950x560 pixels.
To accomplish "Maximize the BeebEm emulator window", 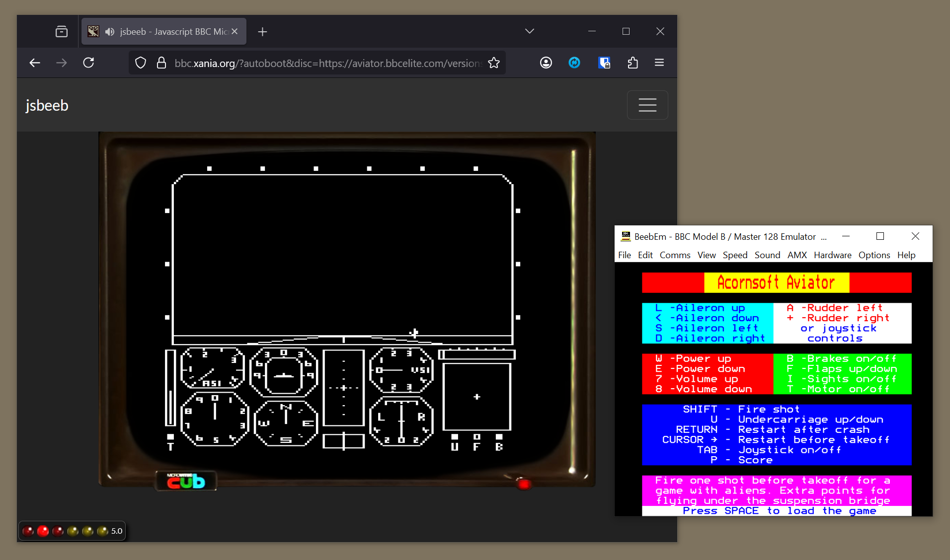I will (880, 236).
